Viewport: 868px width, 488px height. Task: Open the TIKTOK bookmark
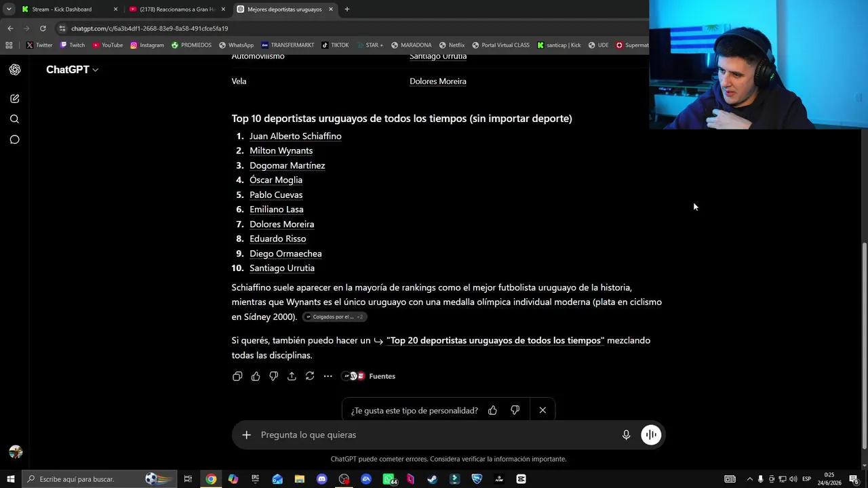335,45
